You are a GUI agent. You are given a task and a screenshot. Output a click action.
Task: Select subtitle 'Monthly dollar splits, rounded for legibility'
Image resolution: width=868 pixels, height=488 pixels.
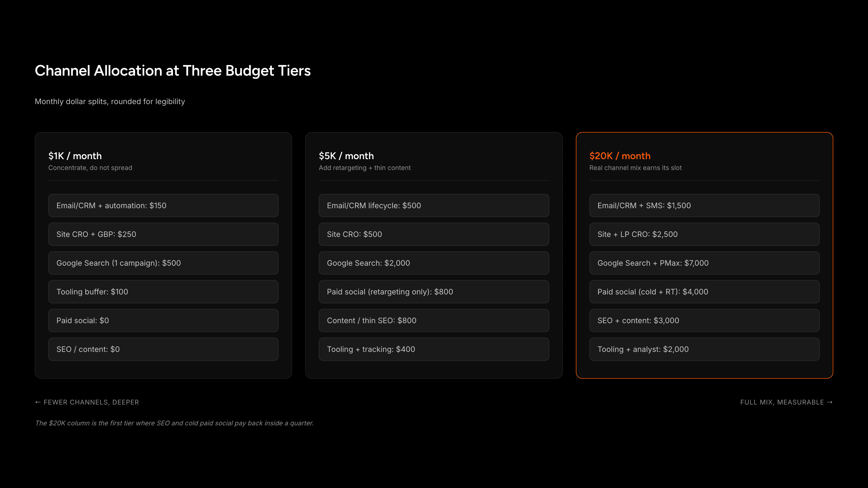coord(110,101)
